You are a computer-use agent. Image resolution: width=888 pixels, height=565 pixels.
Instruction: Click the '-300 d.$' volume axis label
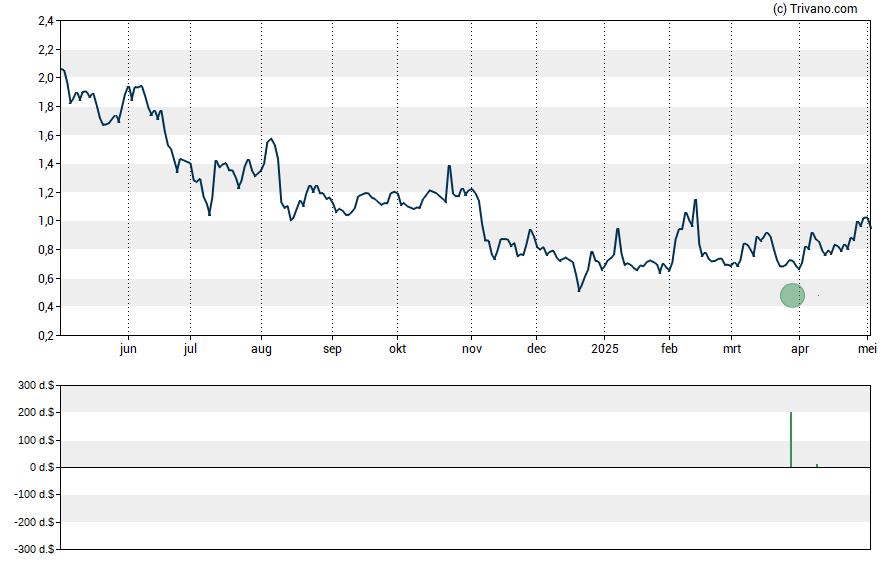(35, 549)
